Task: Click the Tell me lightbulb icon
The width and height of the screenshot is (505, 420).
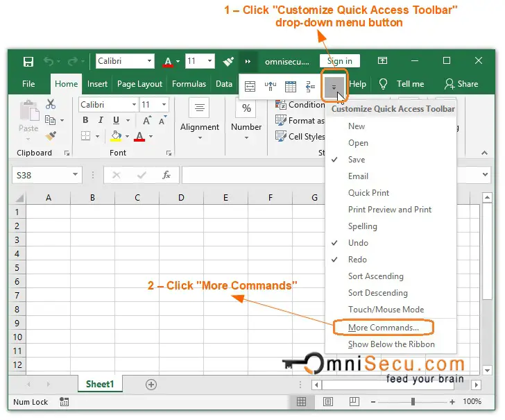Action: [383, 84]
